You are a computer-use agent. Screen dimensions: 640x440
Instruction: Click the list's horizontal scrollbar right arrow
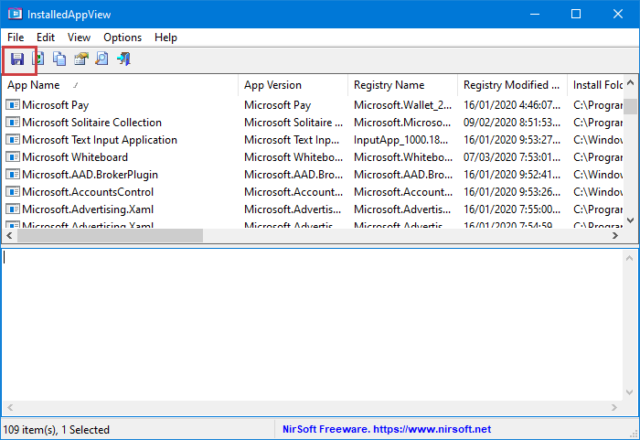(x=616, y=236)
